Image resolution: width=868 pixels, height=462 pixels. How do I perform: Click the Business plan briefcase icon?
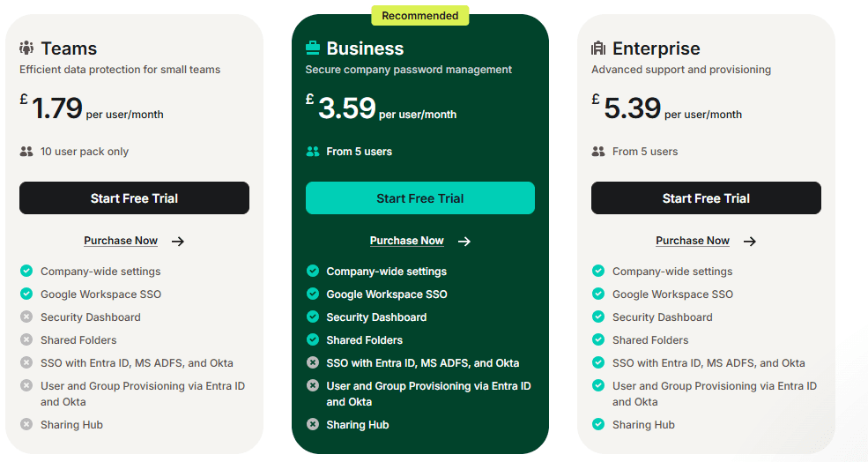313,48
